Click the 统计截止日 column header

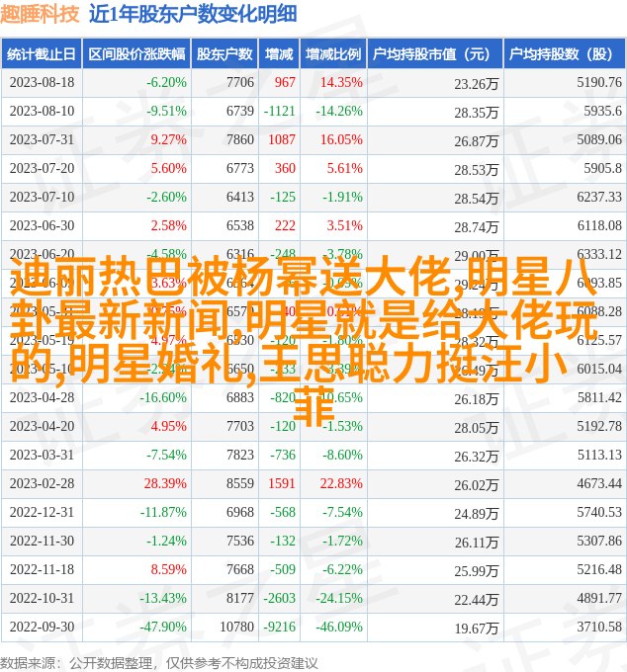click(x=42, y=54)
